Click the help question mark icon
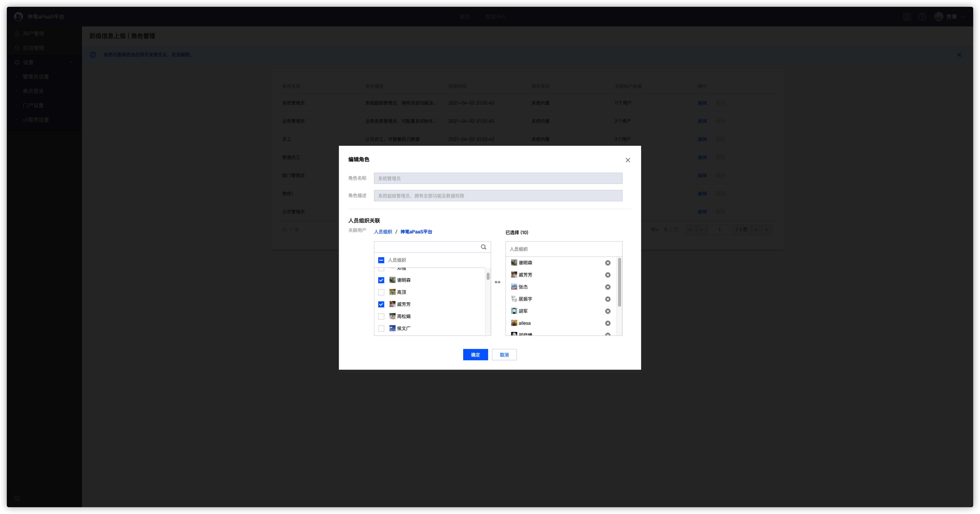Image resolution: width=980 pixels, height=514 pixels. pyautogui.click(x=922, y=17)
